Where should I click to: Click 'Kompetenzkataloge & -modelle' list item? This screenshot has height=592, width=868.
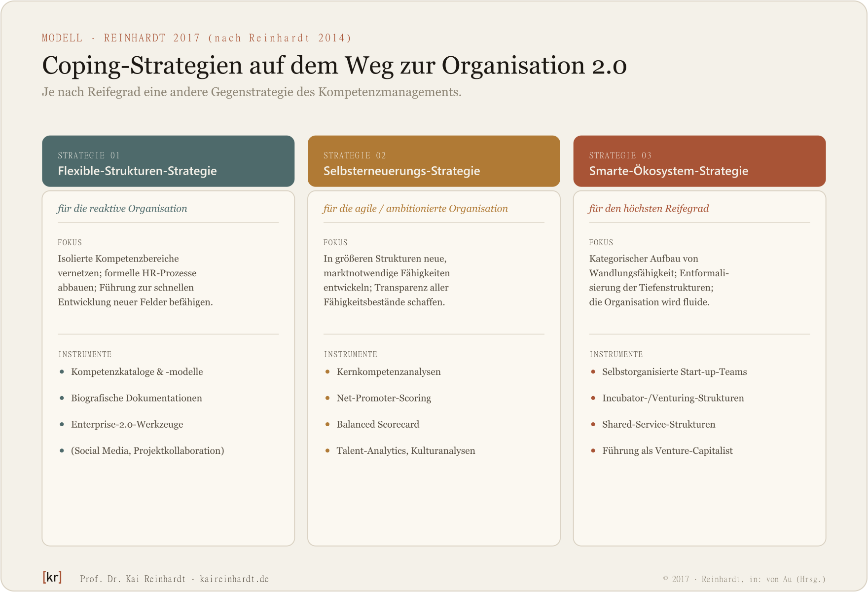(x=137, y=372)
